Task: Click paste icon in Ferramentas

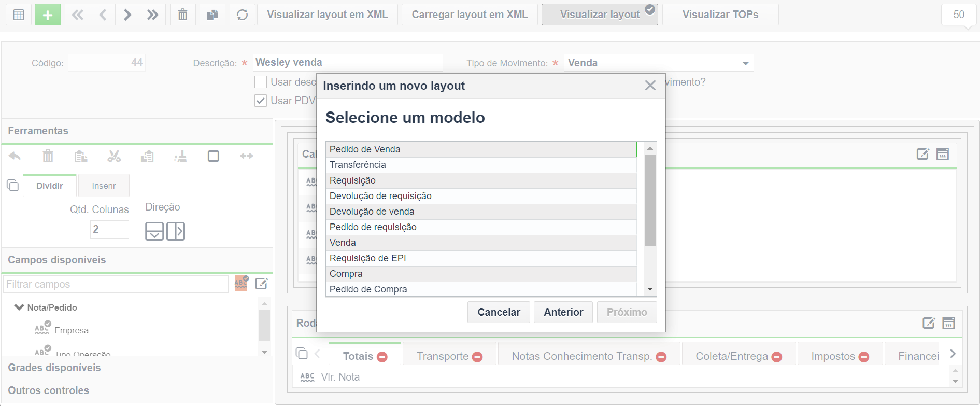Action: click(x=81, y=156)
